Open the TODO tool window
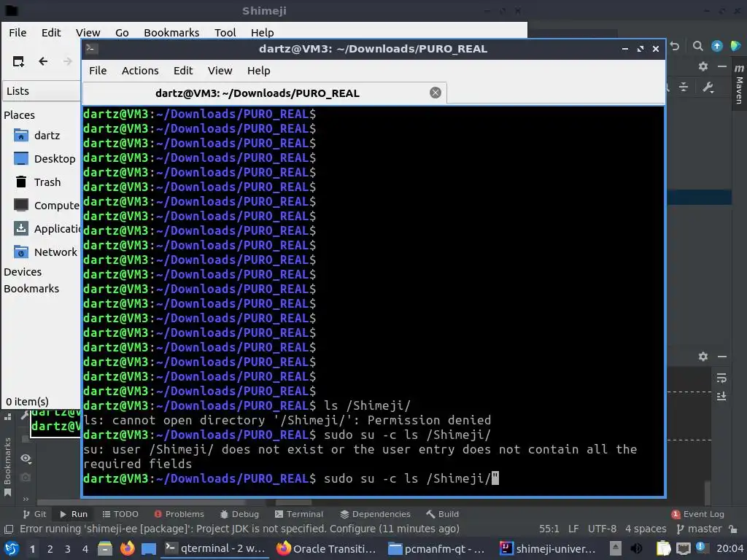 (x=120, y=514)
